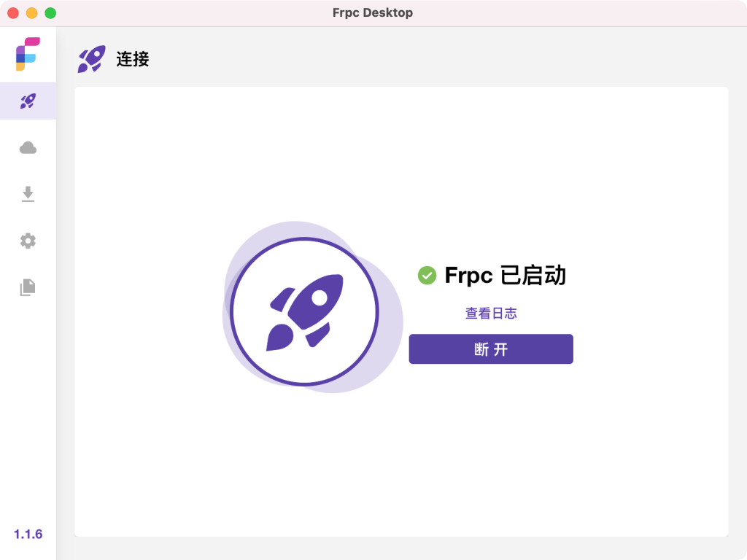747x560 pixels.
Task: Minimize the window using yellow button
Action: 32,13
